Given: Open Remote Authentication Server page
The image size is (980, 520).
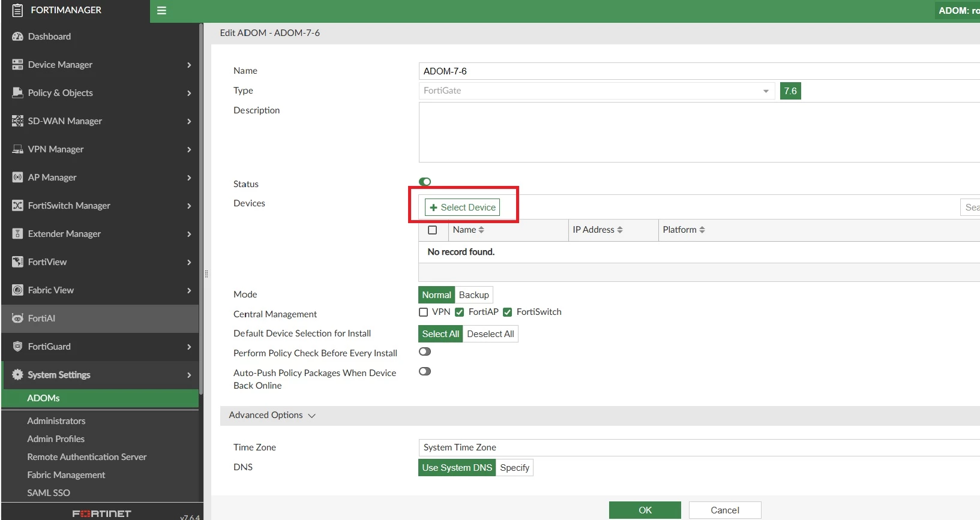Looking at the screenshot, I should (87, 457).
